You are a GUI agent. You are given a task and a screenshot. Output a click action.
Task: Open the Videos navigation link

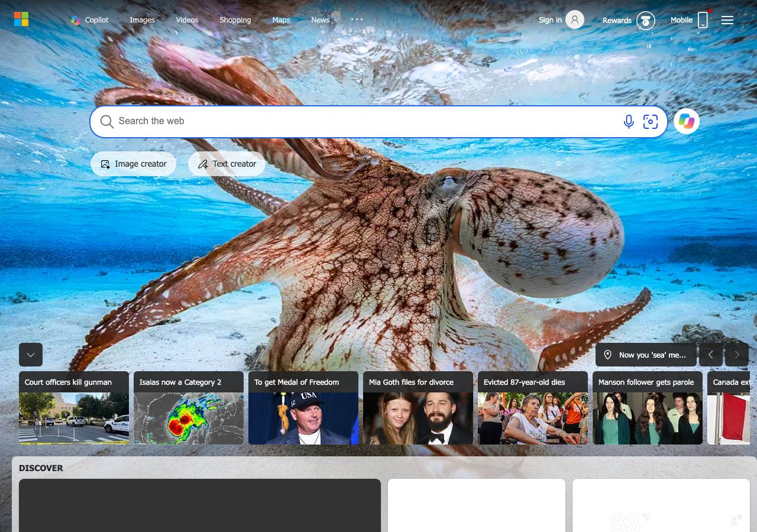[x=187, y=20]
